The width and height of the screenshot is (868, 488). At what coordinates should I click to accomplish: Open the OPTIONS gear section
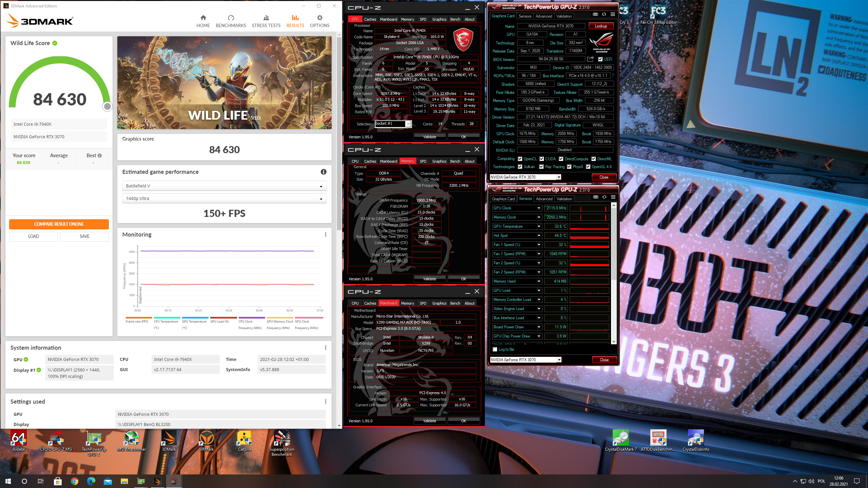click(x=320, y=21)
